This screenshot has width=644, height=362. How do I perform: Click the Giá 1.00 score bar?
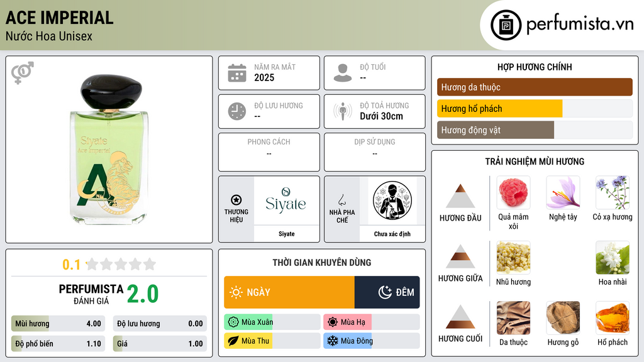(160, 344)
